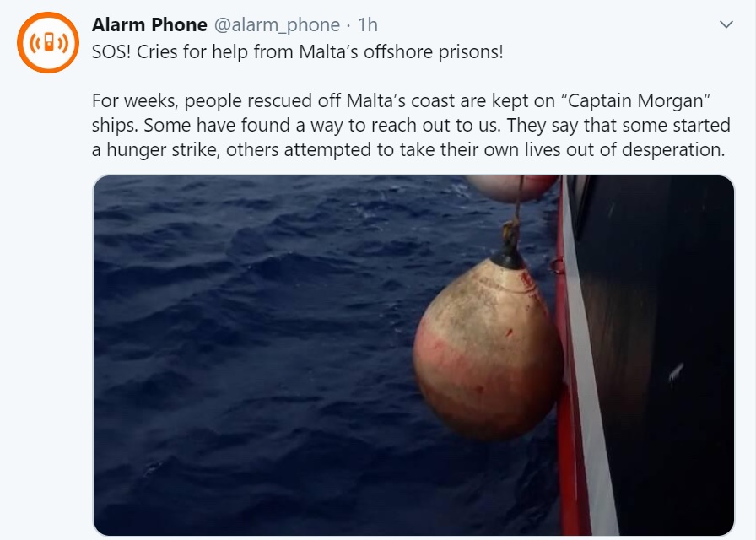Visit the Alarm Phone display name profile
Viewport: 756px width, 540px height.
click(149, 24)
